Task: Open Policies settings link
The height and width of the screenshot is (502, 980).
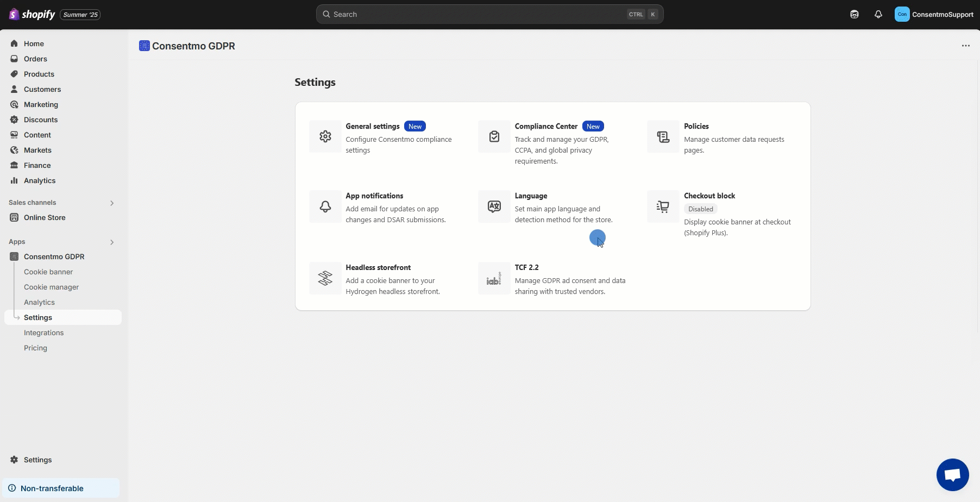Action: (696, 126)
